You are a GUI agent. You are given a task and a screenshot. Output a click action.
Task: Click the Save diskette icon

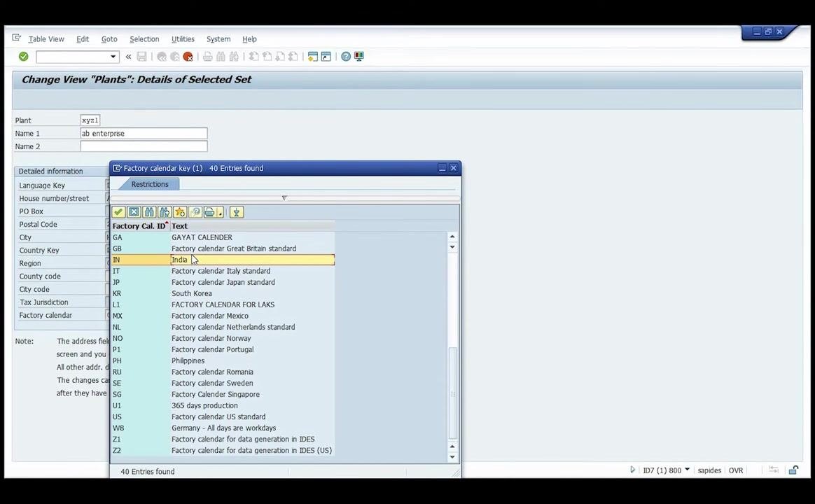141,57
